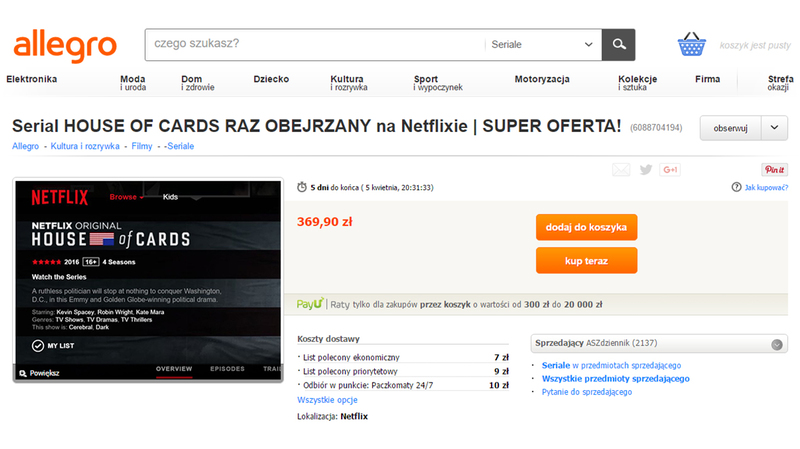The height and width of the screenshot is (449, 800).
Task: Click the dodaj do koszyka button
Action: tap(586, 227)
